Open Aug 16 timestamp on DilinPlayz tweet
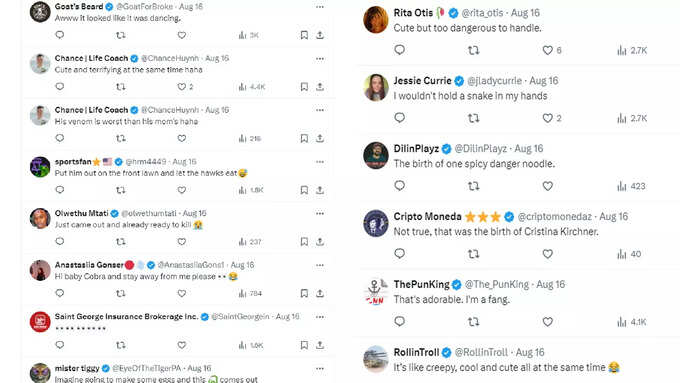The image size is (680, 383). 529,148
